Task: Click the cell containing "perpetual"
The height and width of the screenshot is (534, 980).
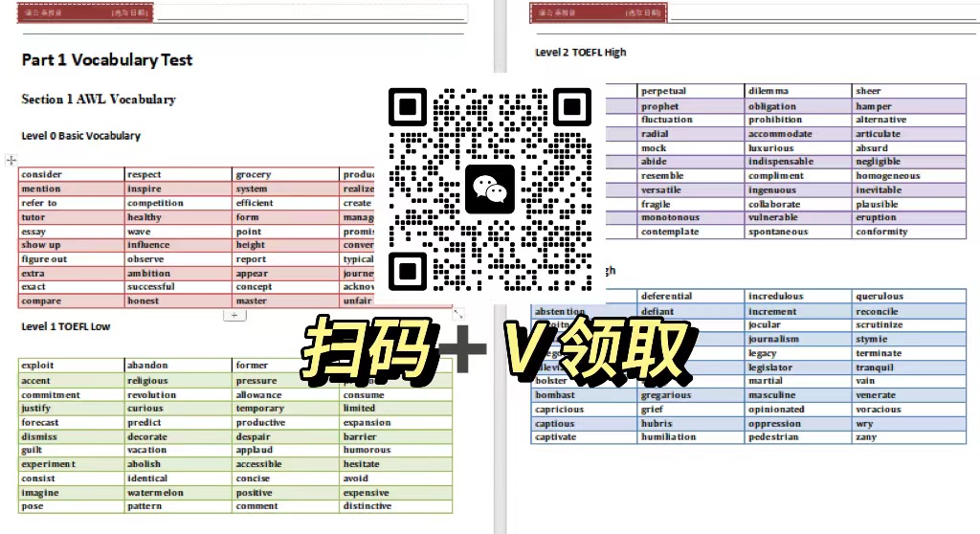Action: pyautogui.click(x=691, y=91)
